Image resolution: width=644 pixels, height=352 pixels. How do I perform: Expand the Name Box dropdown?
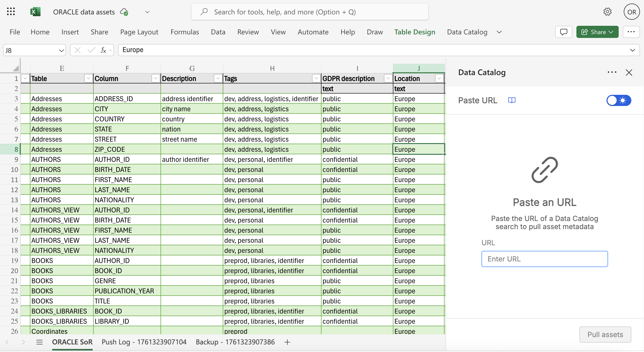pyautogui.click(x=61, y=50)
